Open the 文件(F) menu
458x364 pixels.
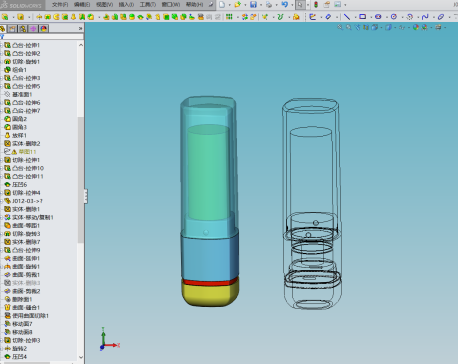click(60, 5)
